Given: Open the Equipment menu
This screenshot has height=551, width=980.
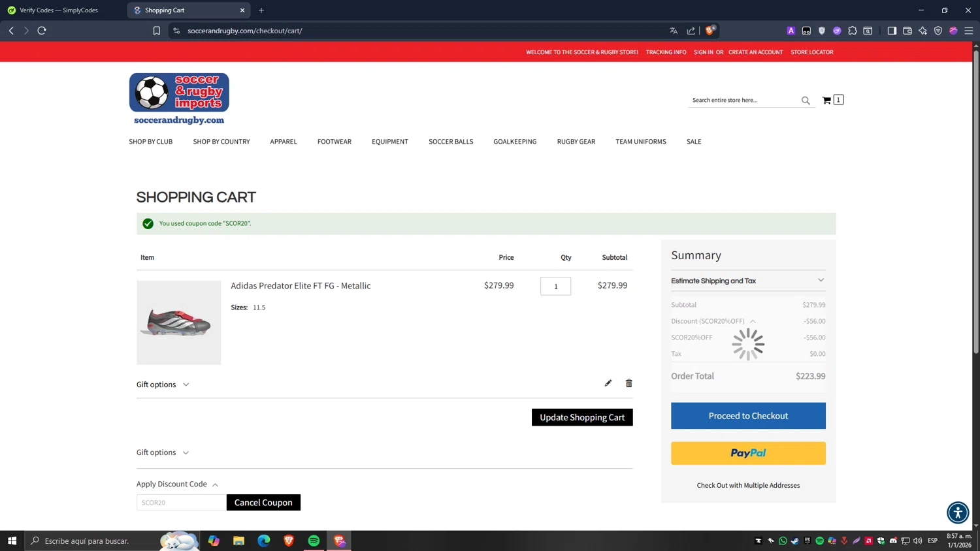Looking at the screenshot, I should (390, 142).
